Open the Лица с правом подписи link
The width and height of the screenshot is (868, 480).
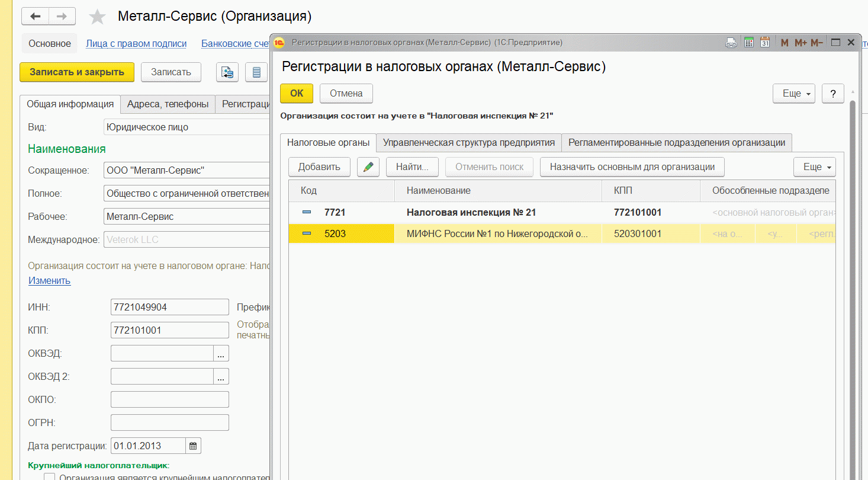click(136, 43)
